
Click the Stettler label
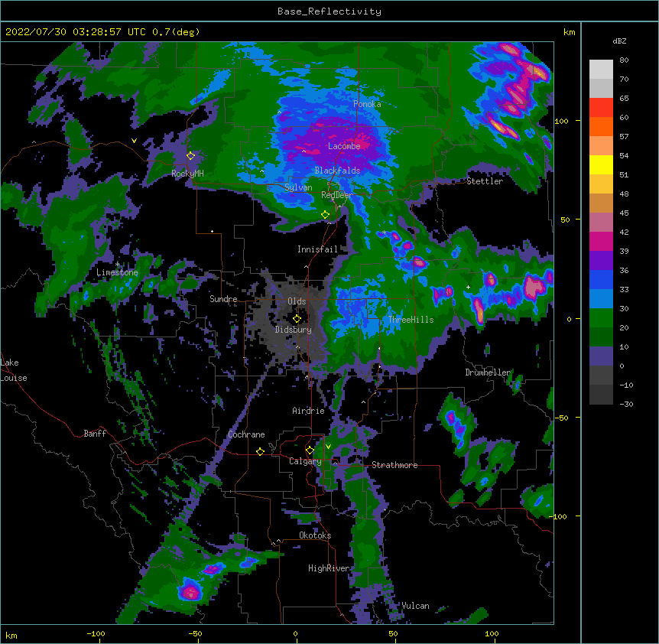485,181
